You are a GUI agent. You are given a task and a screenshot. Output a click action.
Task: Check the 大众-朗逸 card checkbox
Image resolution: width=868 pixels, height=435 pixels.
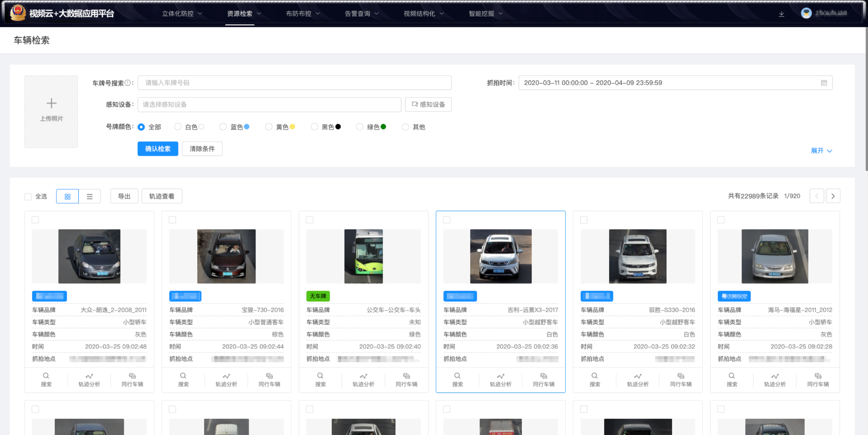pos(35,220)
